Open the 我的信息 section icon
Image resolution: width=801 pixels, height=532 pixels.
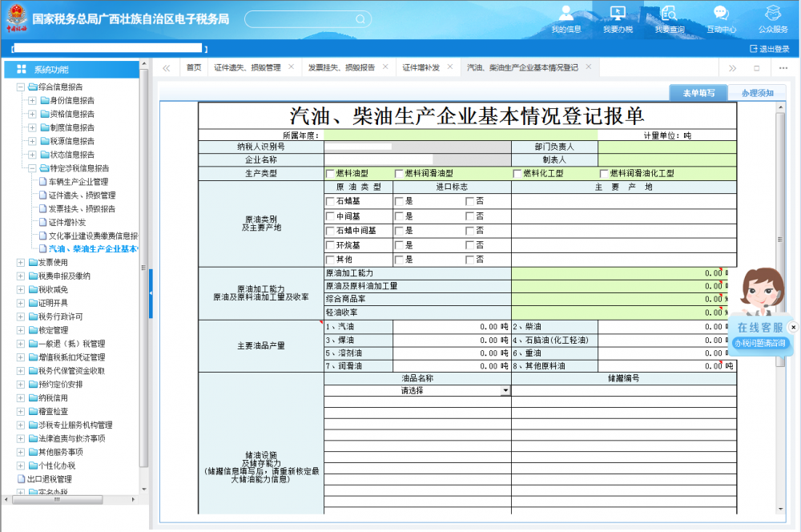click(x=566, y=14)
